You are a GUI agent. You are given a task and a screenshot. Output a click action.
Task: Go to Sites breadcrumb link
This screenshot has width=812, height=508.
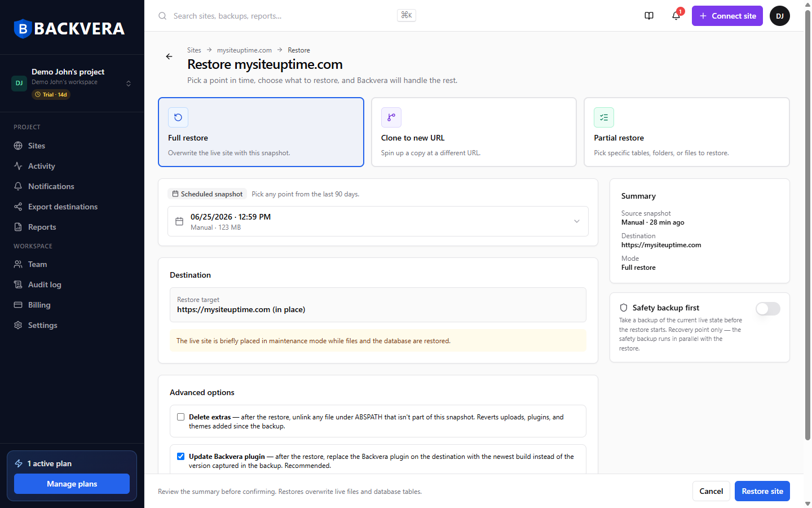tap(194, 50)
